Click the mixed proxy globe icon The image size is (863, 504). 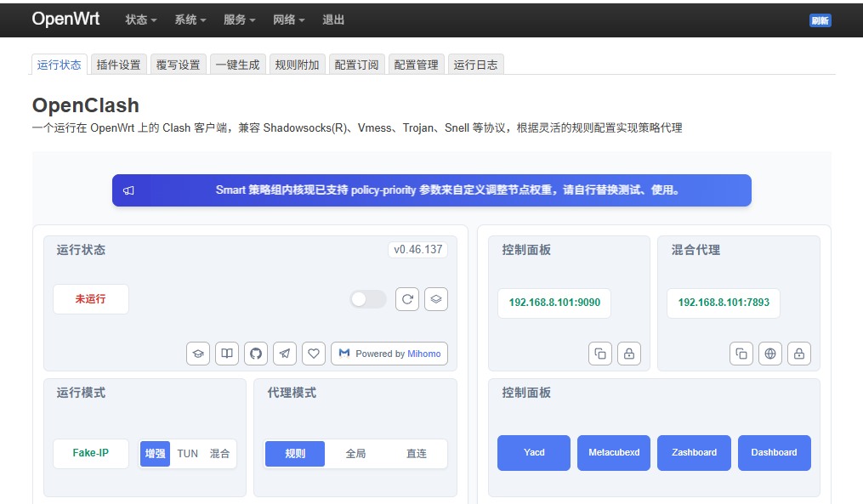click(770, 354)
